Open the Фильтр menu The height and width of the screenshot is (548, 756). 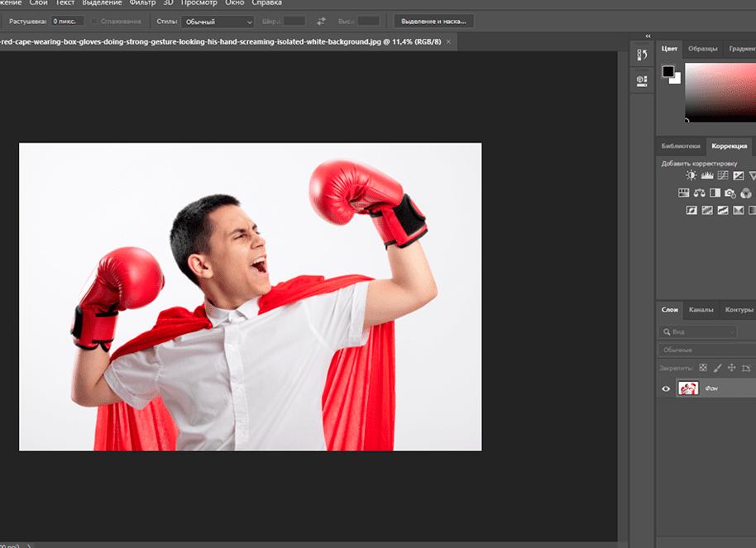coord(142,3)
